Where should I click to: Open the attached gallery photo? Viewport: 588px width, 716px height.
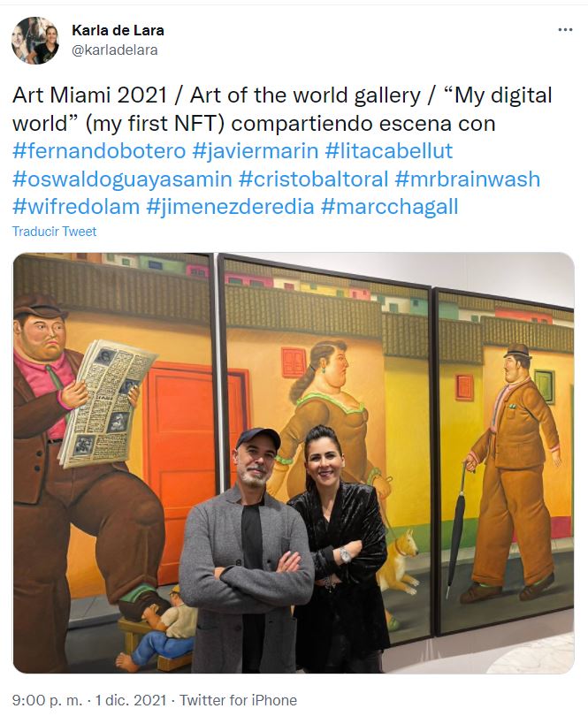pos(294,463)
